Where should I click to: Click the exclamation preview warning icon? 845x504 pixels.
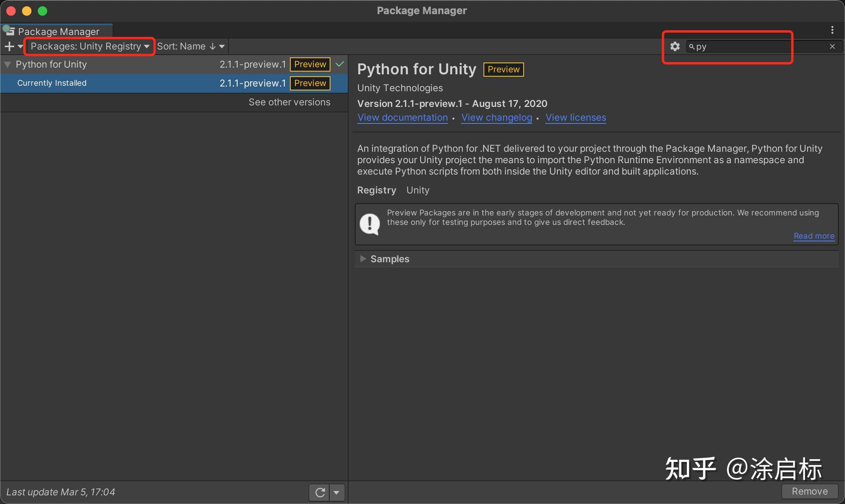[x=370, y=224]
